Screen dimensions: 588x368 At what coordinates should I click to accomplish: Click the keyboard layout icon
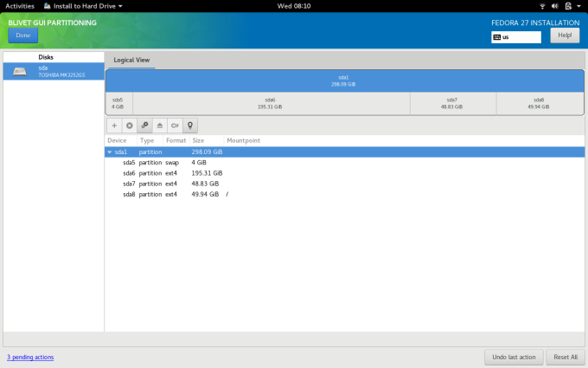(x=497, y=37)
